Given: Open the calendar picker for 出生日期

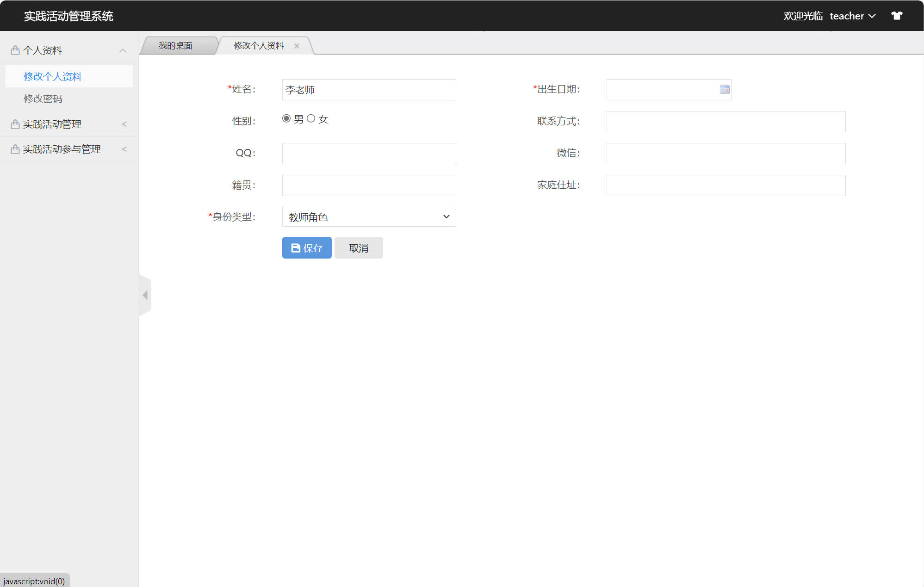Looking at the screenshot, I should point(724,89).
